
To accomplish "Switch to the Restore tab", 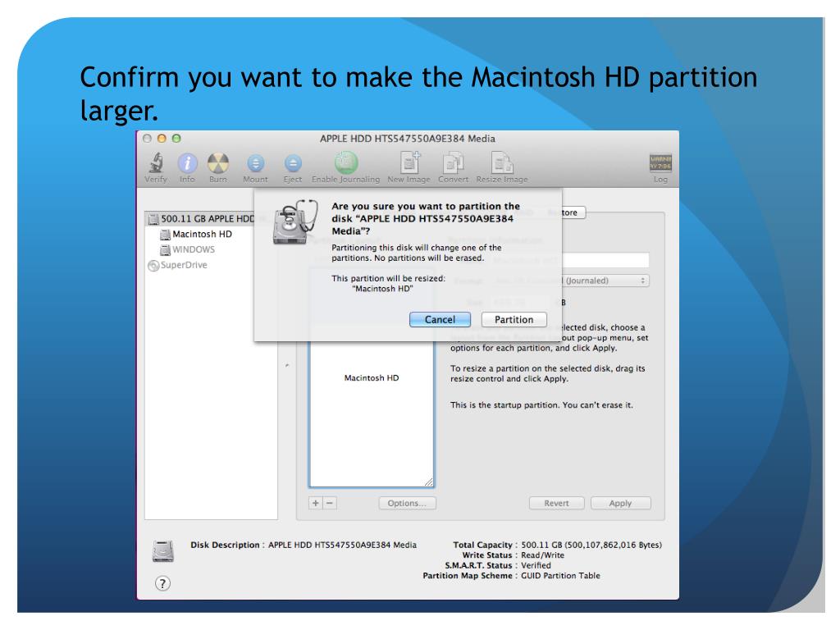I will click(x=572, y=212).
